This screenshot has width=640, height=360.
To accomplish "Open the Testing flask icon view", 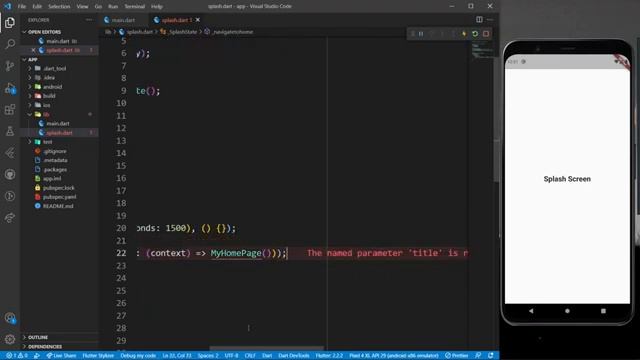I will tap(10, 131).
